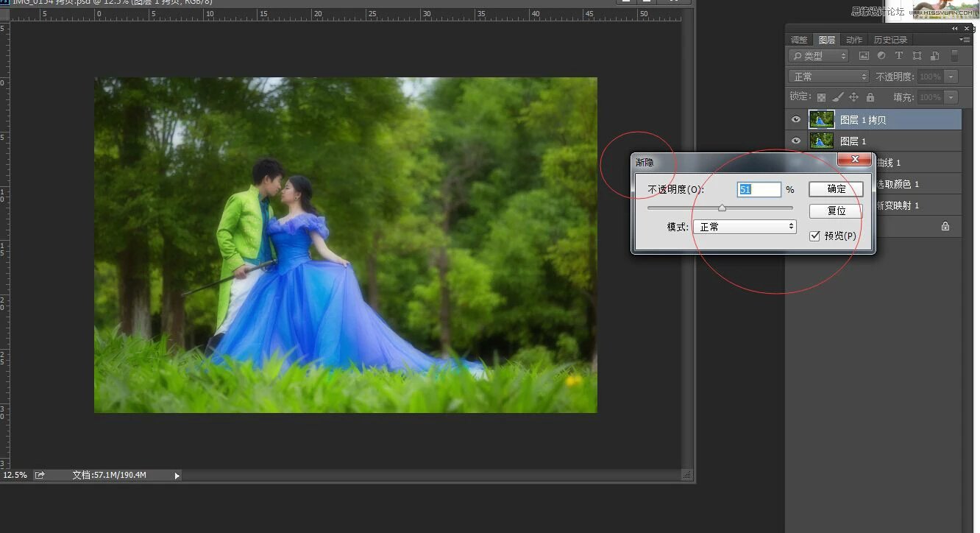980x533 pixels.
Task: Click the export icon in status bar
Action: point(40,475)
